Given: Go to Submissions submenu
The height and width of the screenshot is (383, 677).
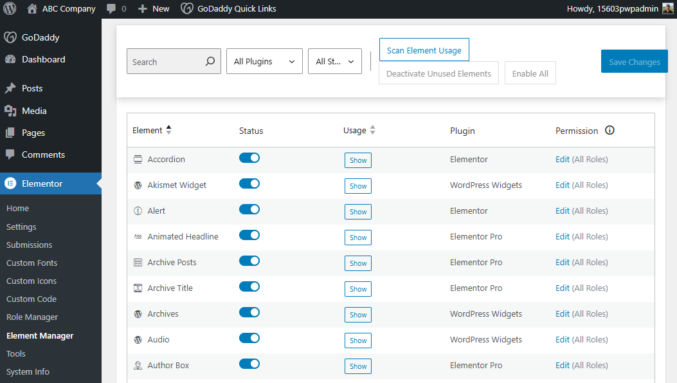Looking at the screenshot, I should coord(29,245).
